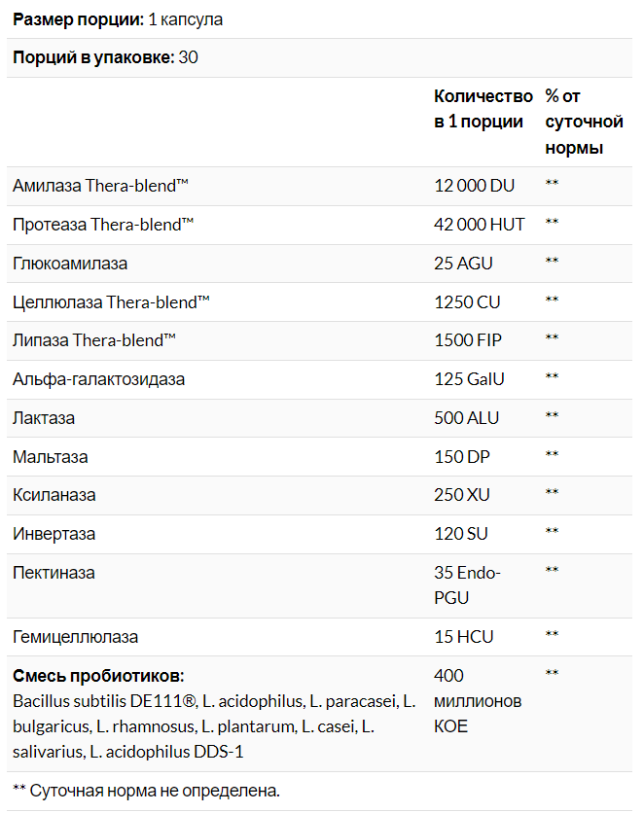
Task: Click the 'Количество в 1 порции' column header
Action: coord(483,109)
